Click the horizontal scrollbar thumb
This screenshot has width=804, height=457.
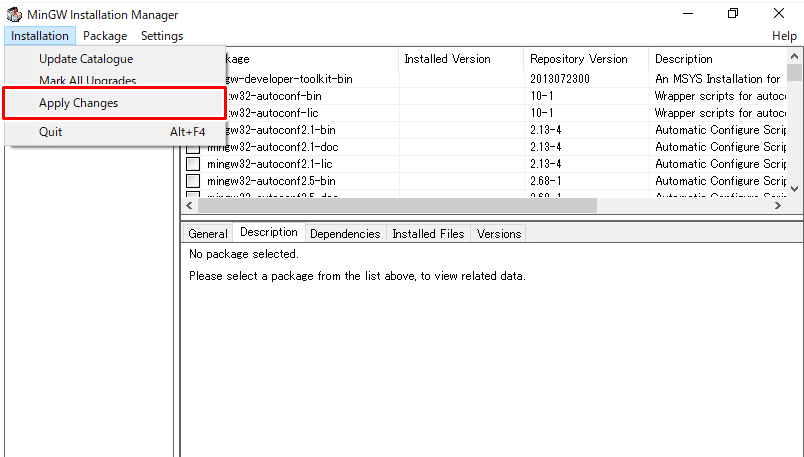pos(397,206)
